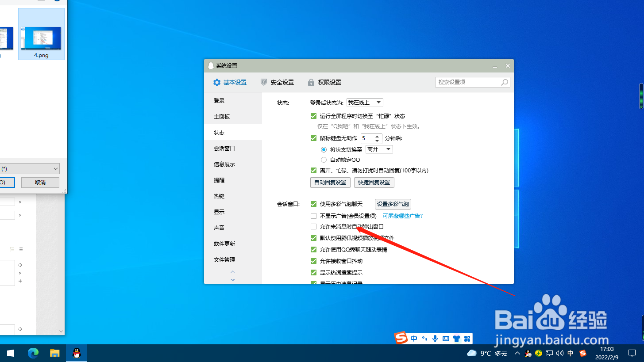The width and height of the screenshot is (644, 362).
Task: Click microphone voice input on IME bar
Action: coord(435,339)
